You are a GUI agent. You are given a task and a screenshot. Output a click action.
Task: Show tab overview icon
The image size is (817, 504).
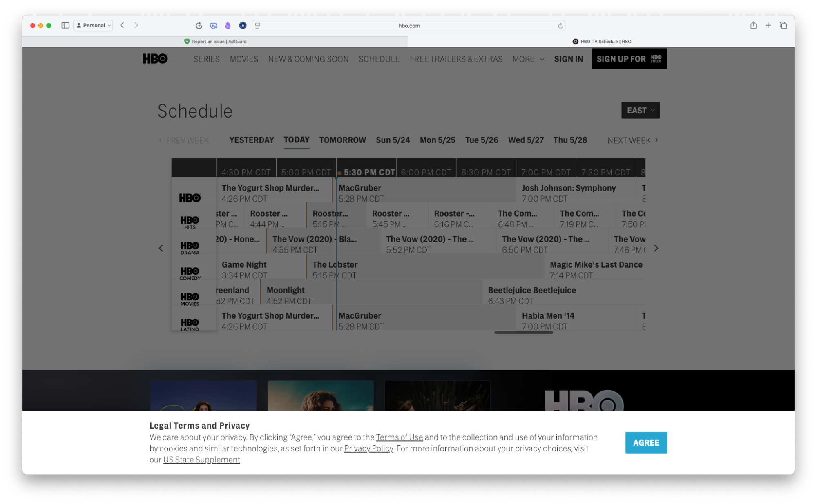coord(783,25)
